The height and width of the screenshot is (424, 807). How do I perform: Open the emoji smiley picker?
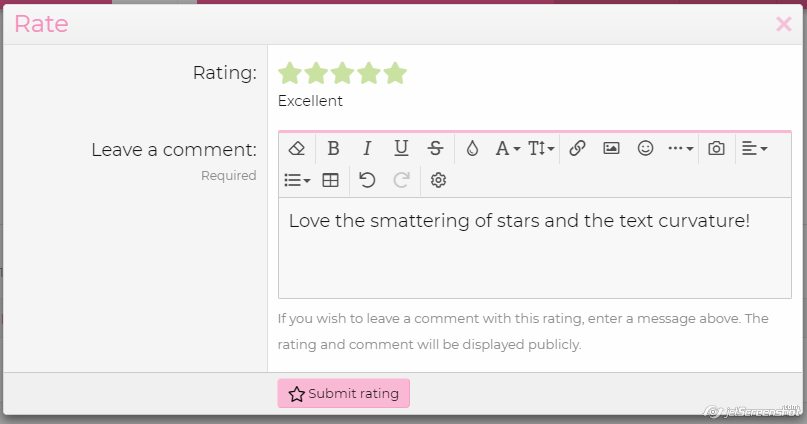(645, 148)
